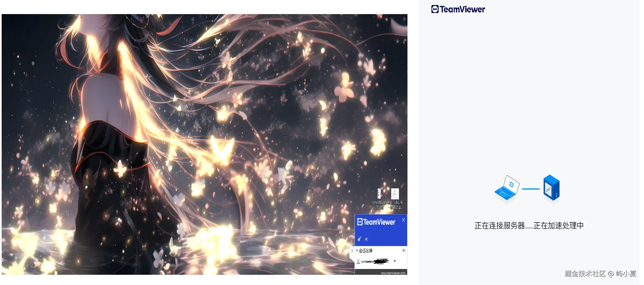The width and height of the screenshot is (644, 285).
Task: Open the www.teamviewer.com link
Action: pyautogui.click(x=393, y=273)
